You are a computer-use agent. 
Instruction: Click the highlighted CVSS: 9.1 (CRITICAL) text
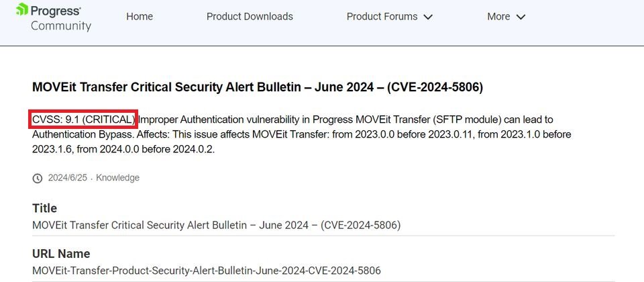pos(83,120)
